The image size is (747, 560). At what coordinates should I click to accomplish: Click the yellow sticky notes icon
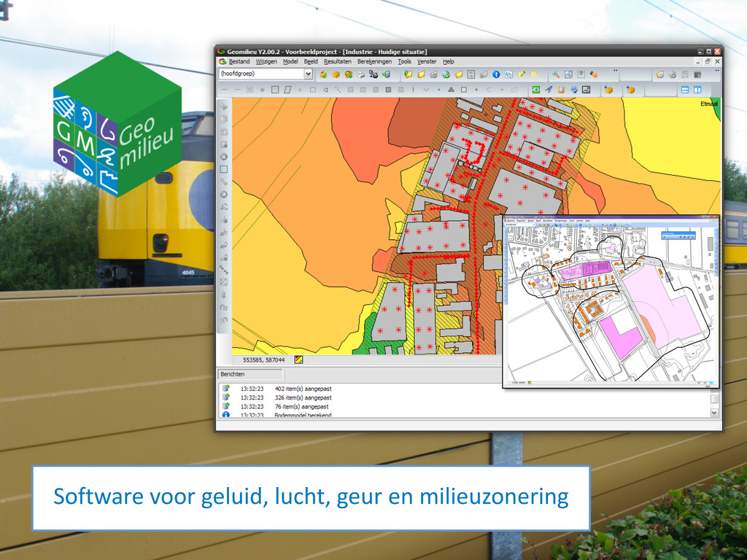coord(533,74)
